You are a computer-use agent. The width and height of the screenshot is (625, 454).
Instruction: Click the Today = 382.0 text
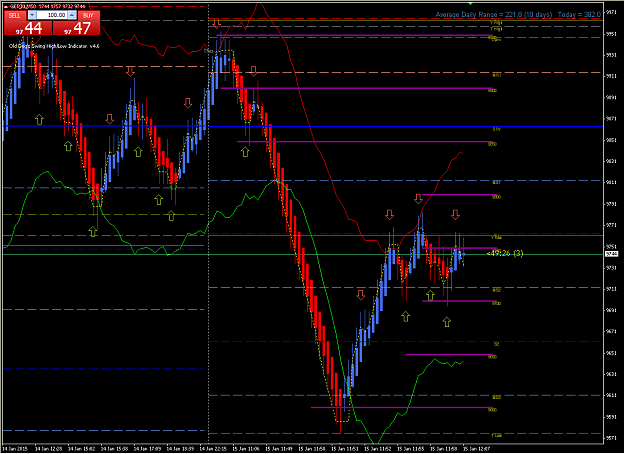click(x=579, y=14)
